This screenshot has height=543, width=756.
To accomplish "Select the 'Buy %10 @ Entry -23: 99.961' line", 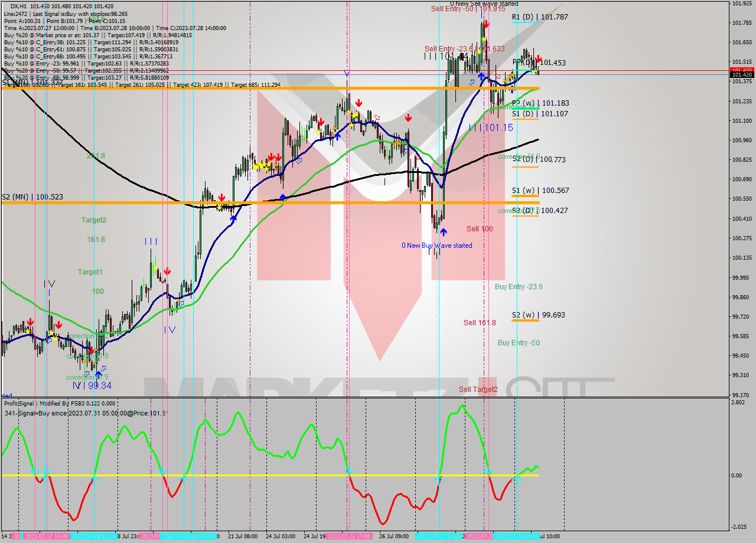I will pyautogui.click(x=86, y=63).
